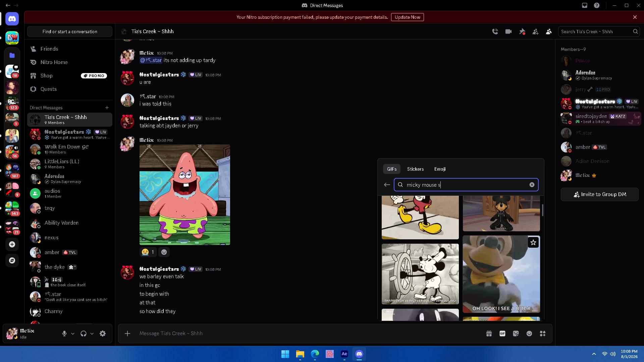
Task: Open Nitro Home
Action: pos(70,62)
